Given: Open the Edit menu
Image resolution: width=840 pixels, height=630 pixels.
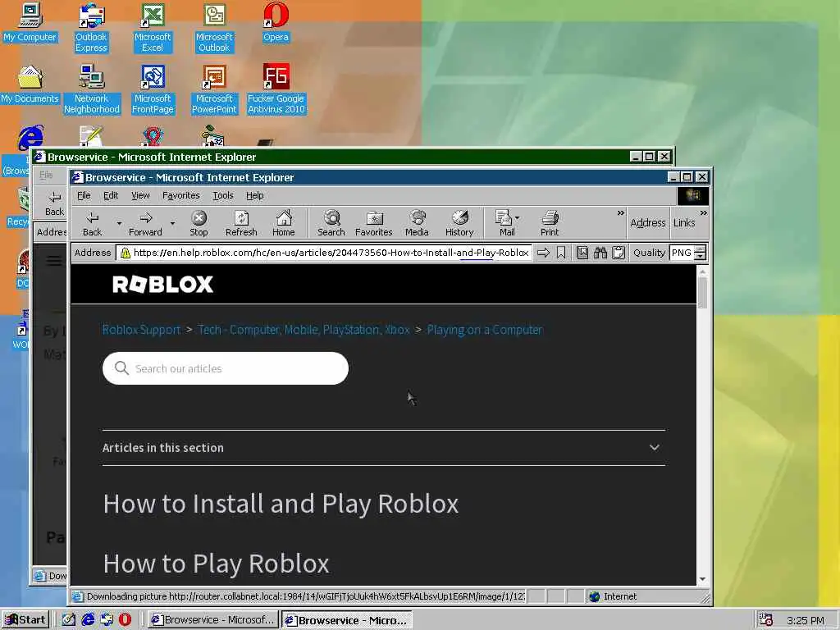Looking at the screenshot, I should click(x=111, y=195).
